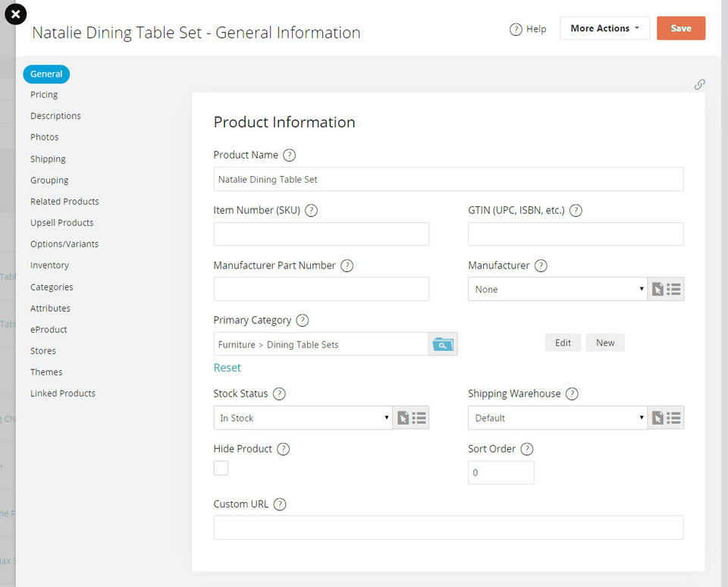The image size is (728, 587).
Task: Click the category browse folder icon
Action: coord(442,344)
